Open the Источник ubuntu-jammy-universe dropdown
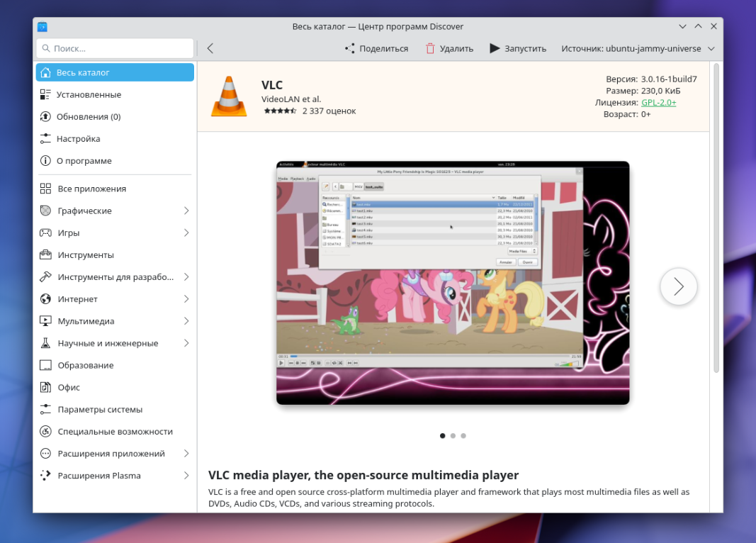The width and height of the screenshot is (756, 543). 638,48
